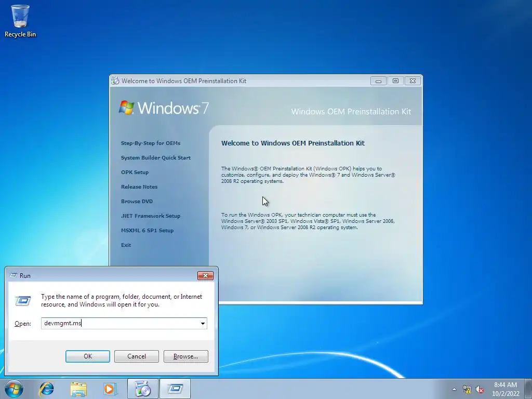Launch Internet Explorer from the taskbar
This screenshot has width=532, height=399.
tap(46, 389)
